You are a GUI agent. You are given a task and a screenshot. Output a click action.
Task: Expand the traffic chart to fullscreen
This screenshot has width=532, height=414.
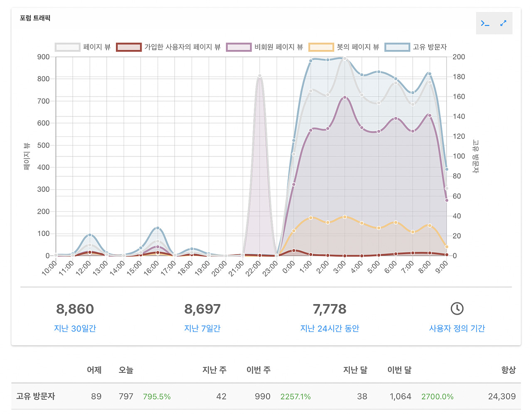tap(503, 23)
